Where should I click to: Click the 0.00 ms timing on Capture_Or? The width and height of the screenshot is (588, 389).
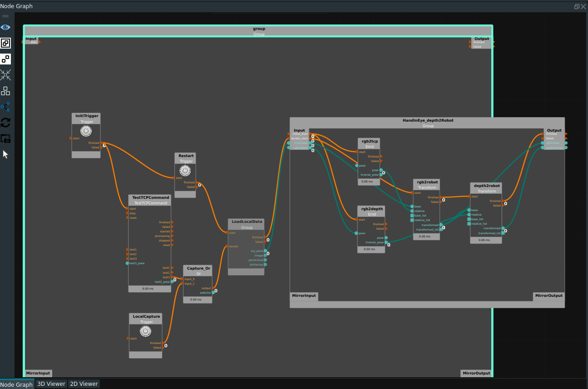point(196,300)
